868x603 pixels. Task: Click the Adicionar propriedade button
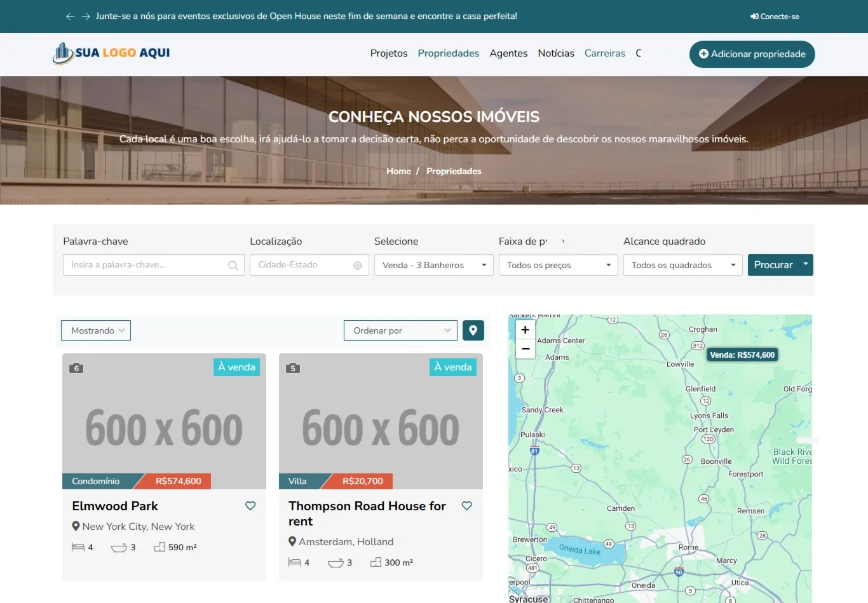pyautogui.click(x=752, y=54)
